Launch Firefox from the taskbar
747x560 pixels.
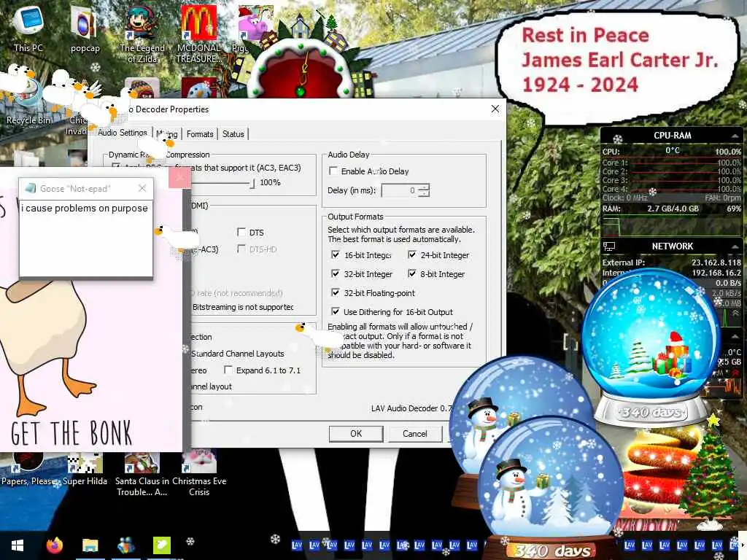(x=54, y=545)
